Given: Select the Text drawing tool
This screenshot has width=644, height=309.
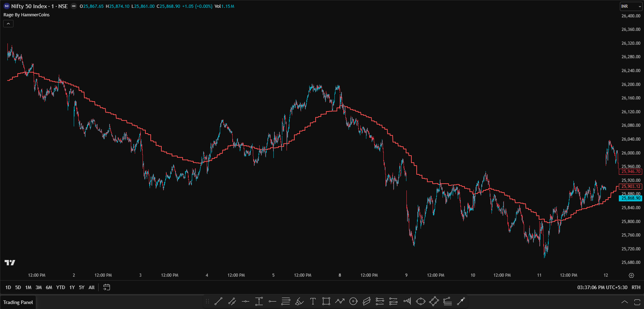Looking at the screenshot, I should coord(313,302).
